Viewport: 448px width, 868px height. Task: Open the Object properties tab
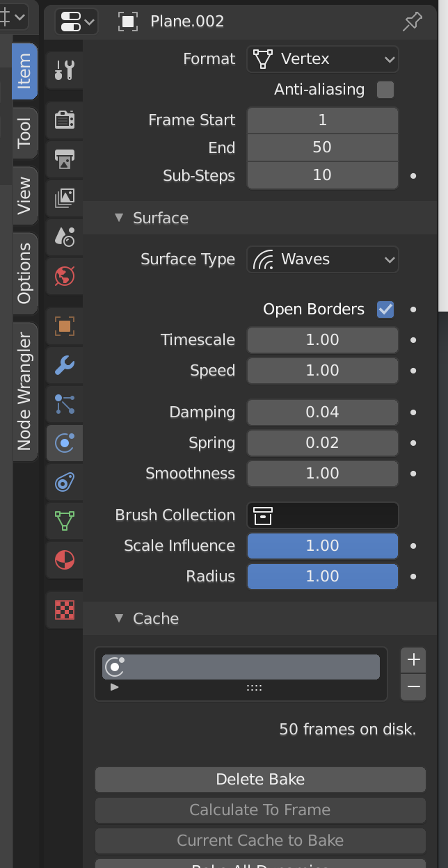(x=64, y=325)
